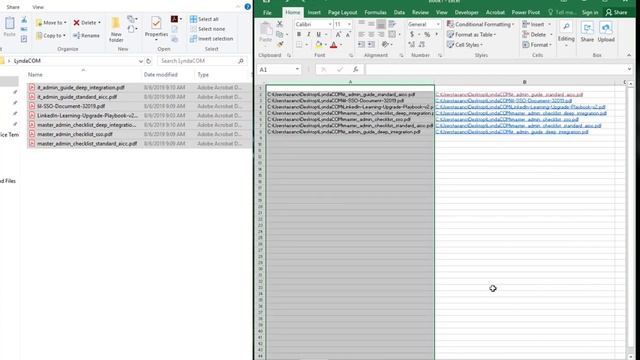Click Excel formula bar input

point(495,69)
